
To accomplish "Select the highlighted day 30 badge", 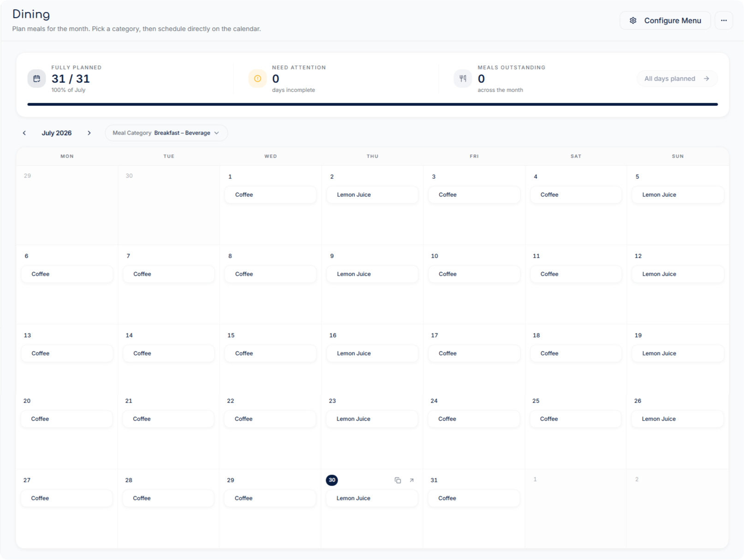I will (332, 480).
